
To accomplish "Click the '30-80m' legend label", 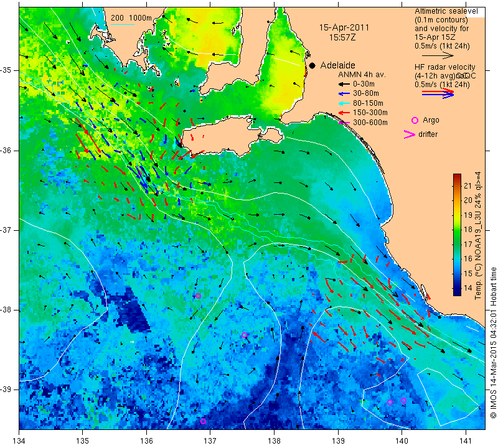I will [x=366, y=93].
